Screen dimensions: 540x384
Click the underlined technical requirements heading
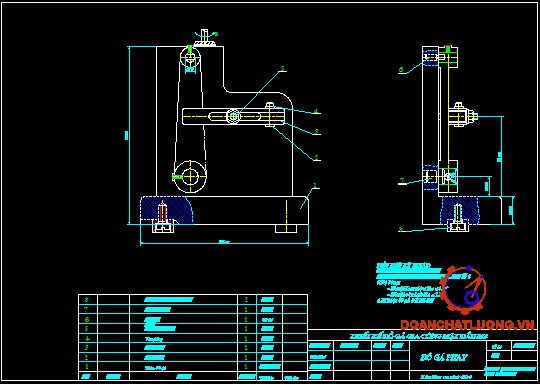pos(403,266)
